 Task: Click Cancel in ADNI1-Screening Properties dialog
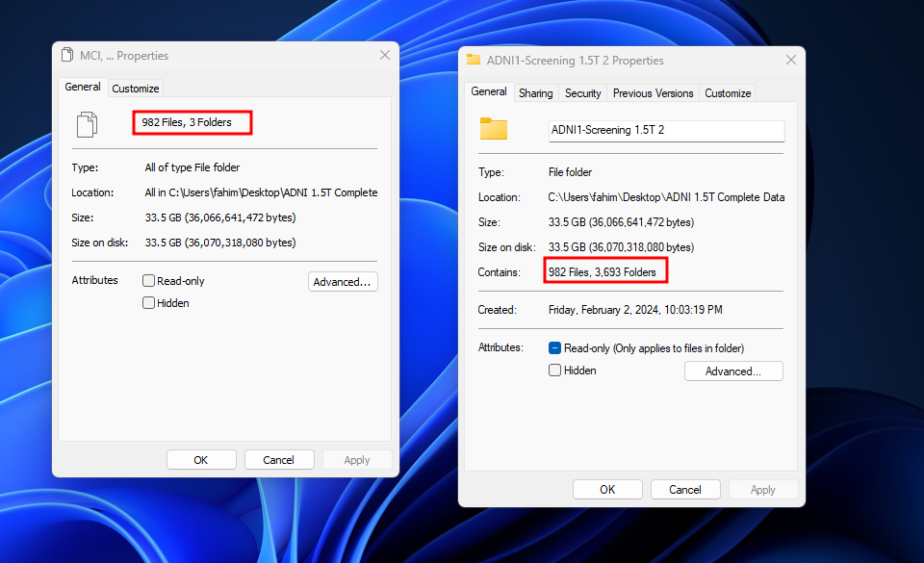[685, 490]
